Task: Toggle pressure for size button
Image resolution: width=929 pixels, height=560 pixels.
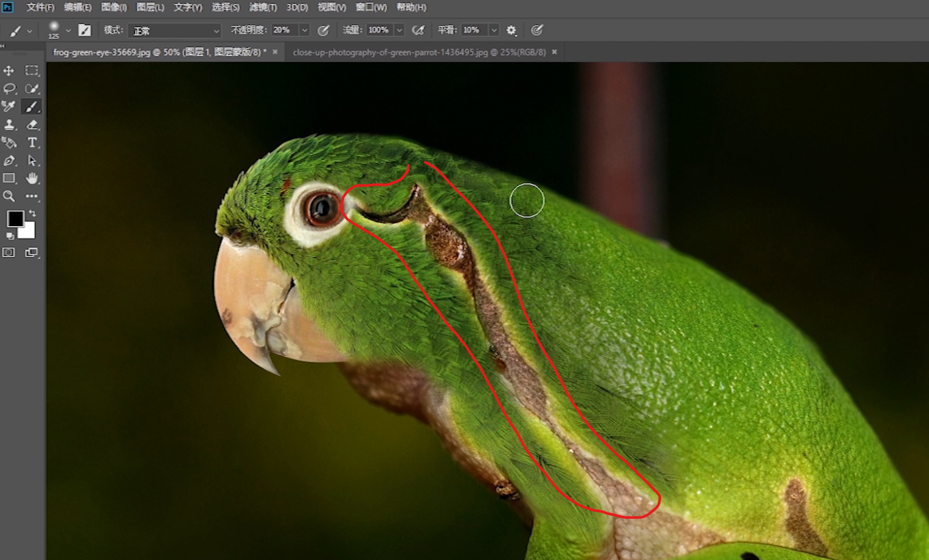Action: click(537, 30)
